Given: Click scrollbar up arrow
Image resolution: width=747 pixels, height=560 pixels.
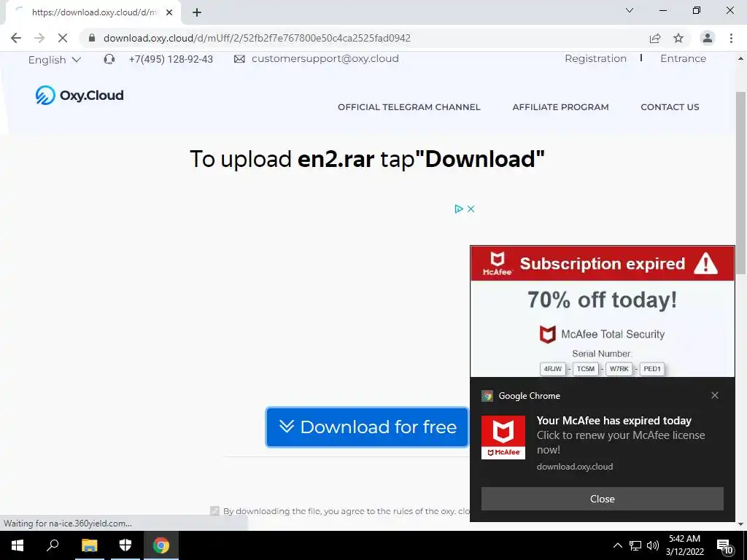Looking at the screenshot, I should pos(740,58).
